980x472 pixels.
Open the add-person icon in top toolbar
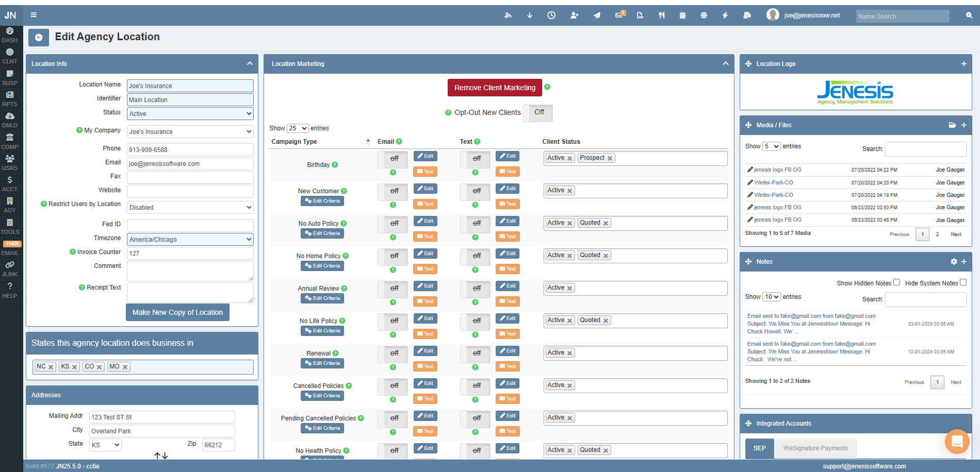click(574, 15)
